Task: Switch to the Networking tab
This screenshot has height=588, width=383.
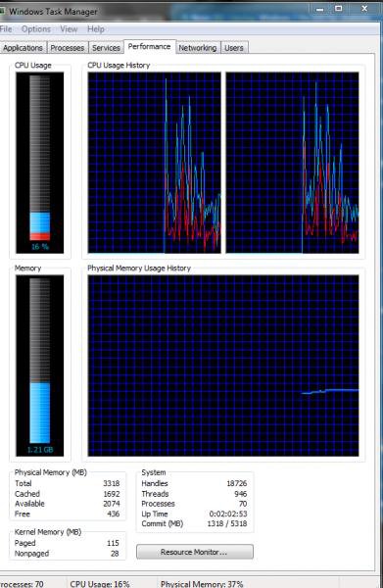Action: pos(198,48)
